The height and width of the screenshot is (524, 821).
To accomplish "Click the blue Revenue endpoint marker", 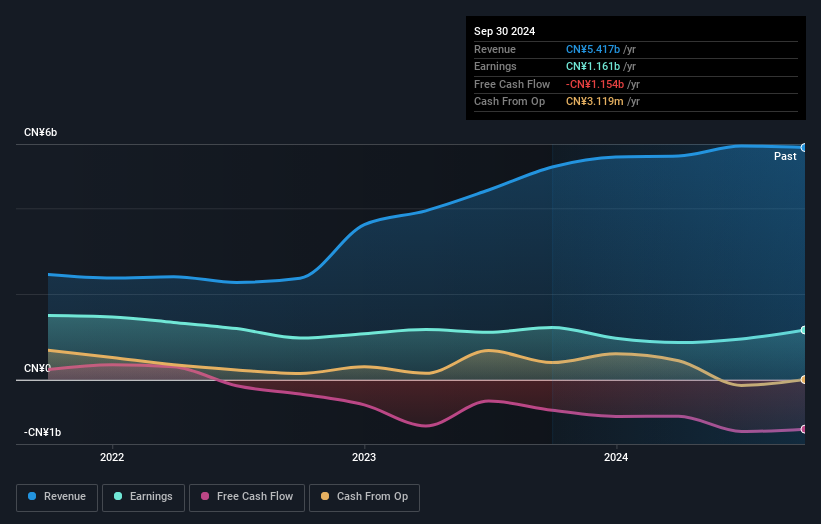I will point(804,148).
